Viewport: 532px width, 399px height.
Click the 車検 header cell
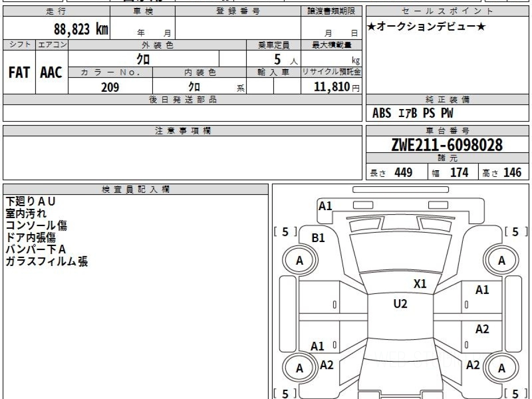pos(143,12)
